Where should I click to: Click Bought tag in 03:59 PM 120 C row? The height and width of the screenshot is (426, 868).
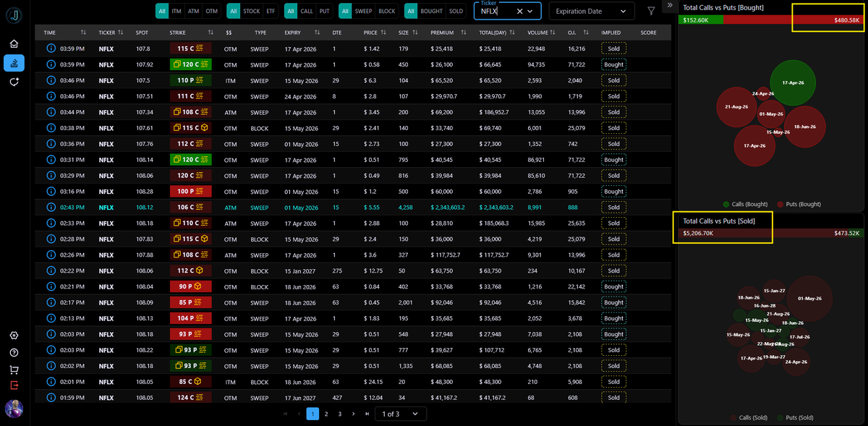613,64
